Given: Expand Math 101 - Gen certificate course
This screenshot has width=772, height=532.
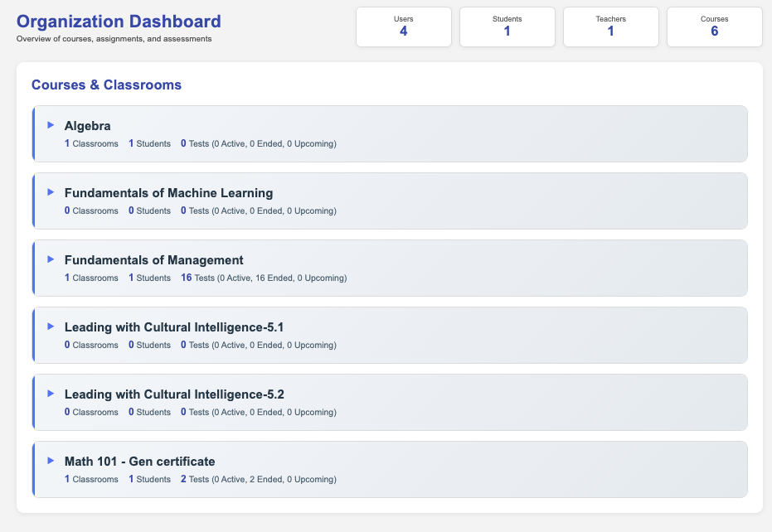Looking at the screenshot, I should coord(51,459).
